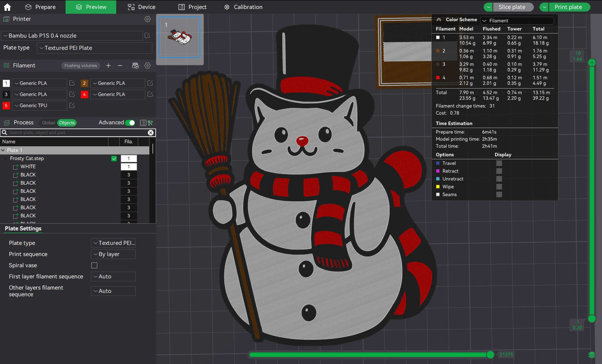
Task: Toggle Travel display checkbox
Action: (499, 163)
